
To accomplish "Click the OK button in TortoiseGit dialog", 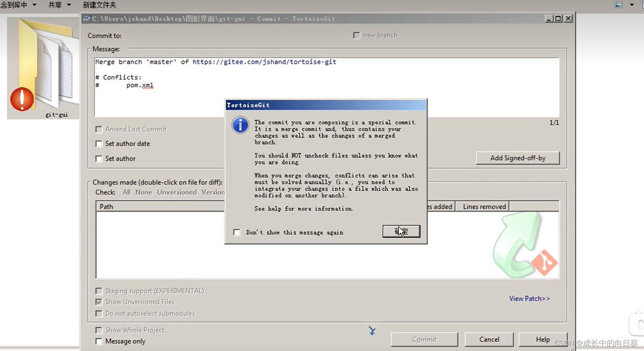I will tap(401, 231).
